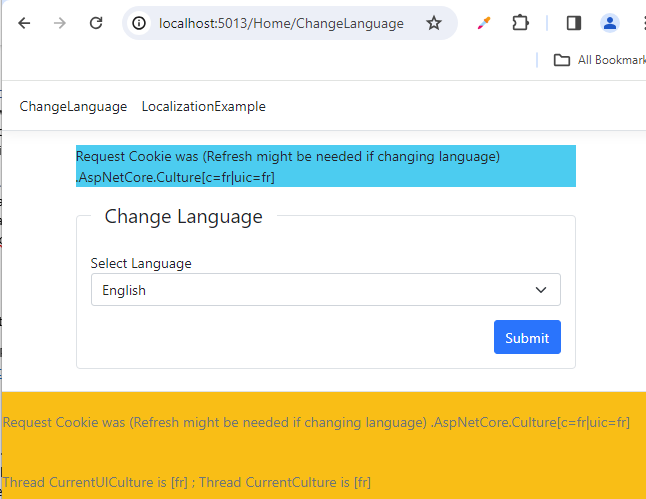Screen dimensions: 646x499
Task: Click the Thread CurrentUICulture footer text
Action: [187, 482]
